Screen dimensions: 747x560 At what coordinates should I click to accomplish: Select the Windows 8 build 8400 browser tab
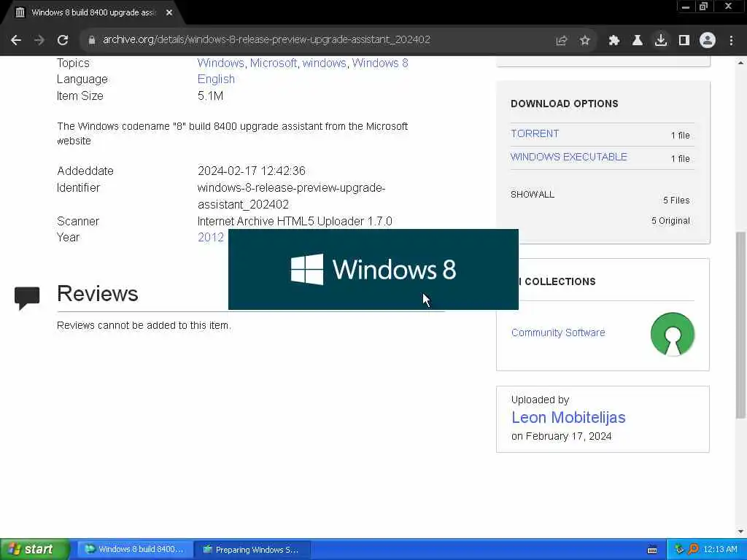tap(93, 12)
